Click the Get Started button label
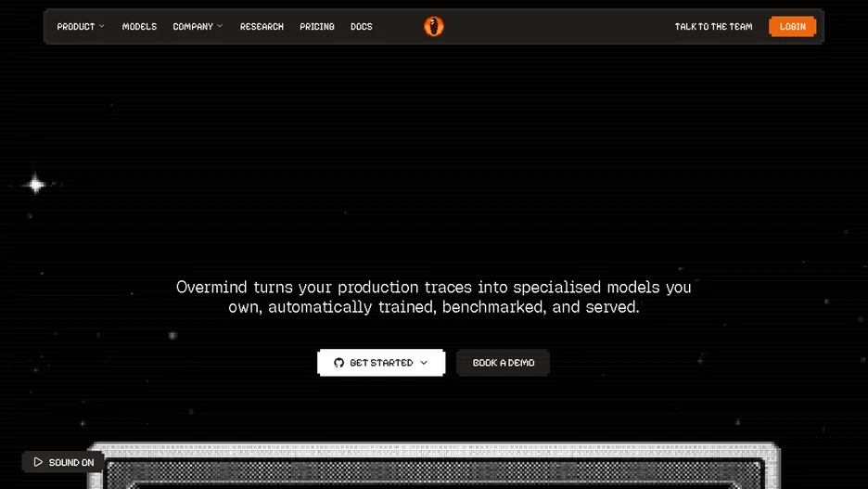This screenshot has width=868, height=489. pyautogui.click(x=381, y=363)
